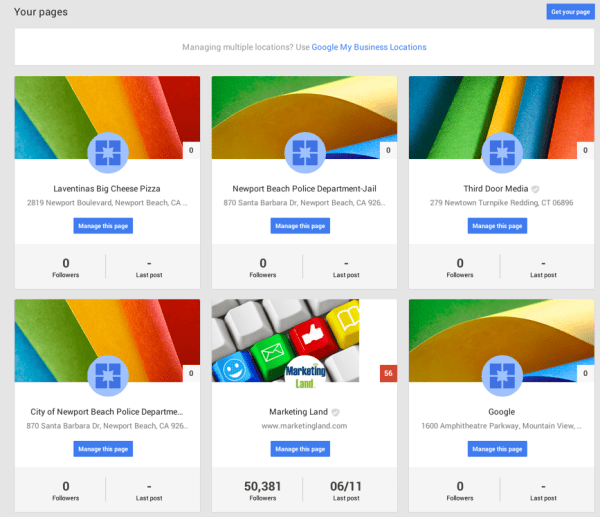Click the Your pages heading

(x=41, y=12)
